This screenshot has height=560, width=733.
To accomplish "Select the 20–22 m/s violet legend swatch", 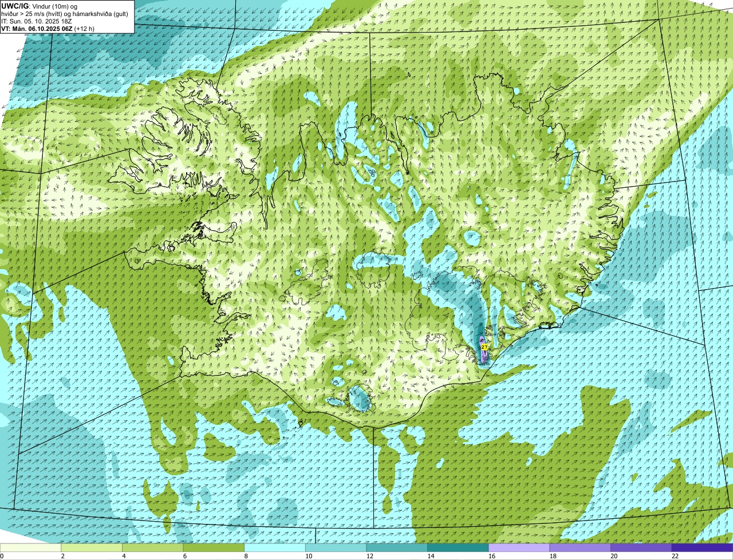I will pos(641,547).
